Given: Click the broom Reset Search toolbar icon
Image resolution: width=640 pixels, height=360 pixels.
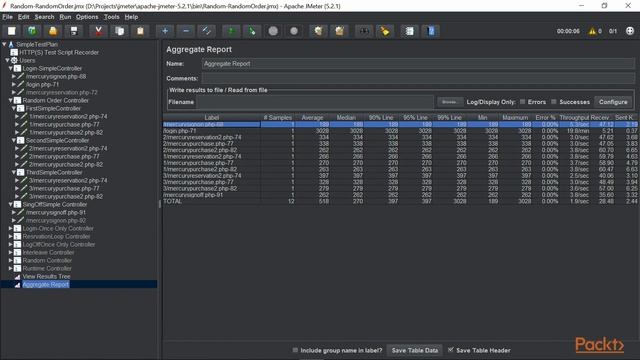Looking at the screenshot, I should [384, 31].
